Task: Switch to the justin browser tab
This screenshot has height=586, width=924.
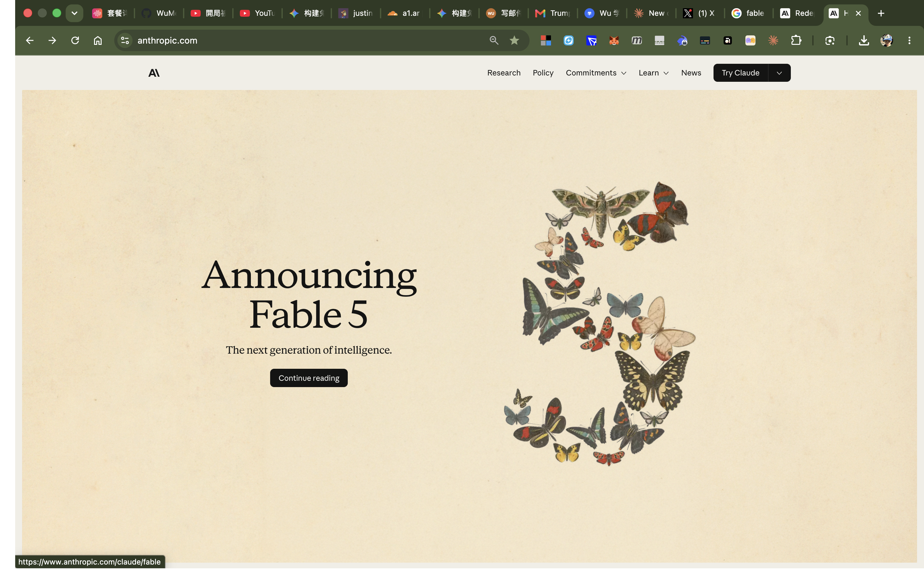Action: coord(356,13)
